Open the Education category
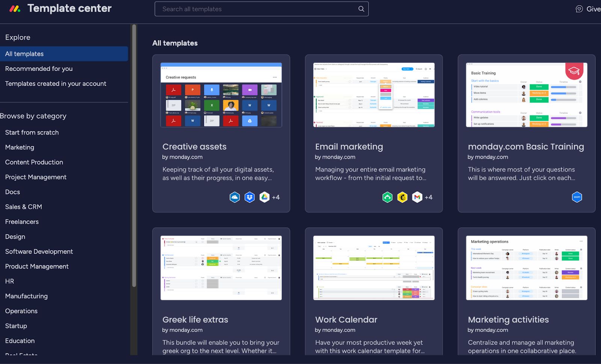 click(x=20, y=341)
